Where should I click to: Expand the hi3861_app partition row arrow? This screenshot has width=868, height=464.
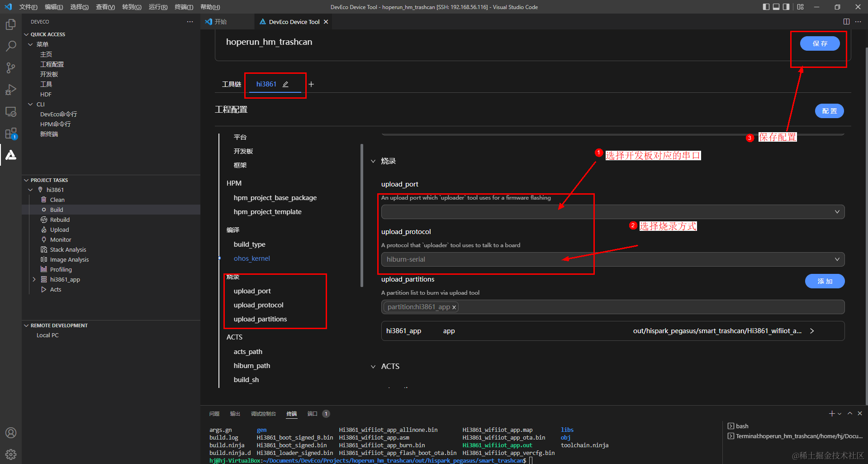tap(812, 331)
